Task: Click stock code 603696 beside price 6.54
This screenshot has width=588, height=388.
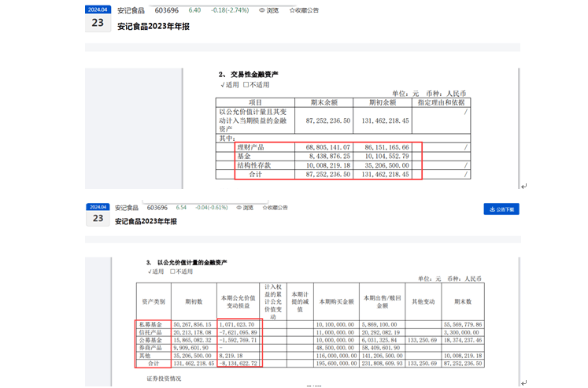Action: point(157,208)
